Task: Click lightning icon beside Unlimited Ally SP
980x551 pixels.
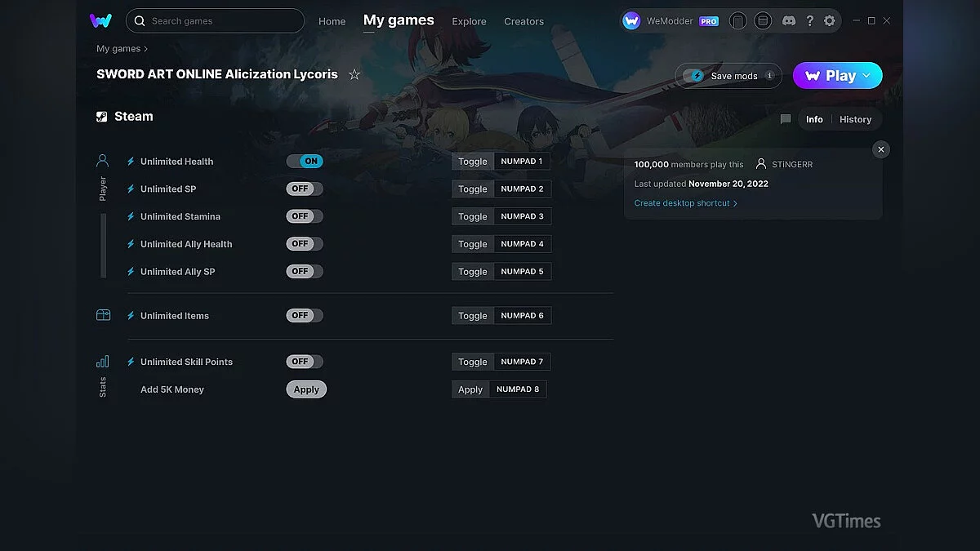Action: tap(131, 272)
